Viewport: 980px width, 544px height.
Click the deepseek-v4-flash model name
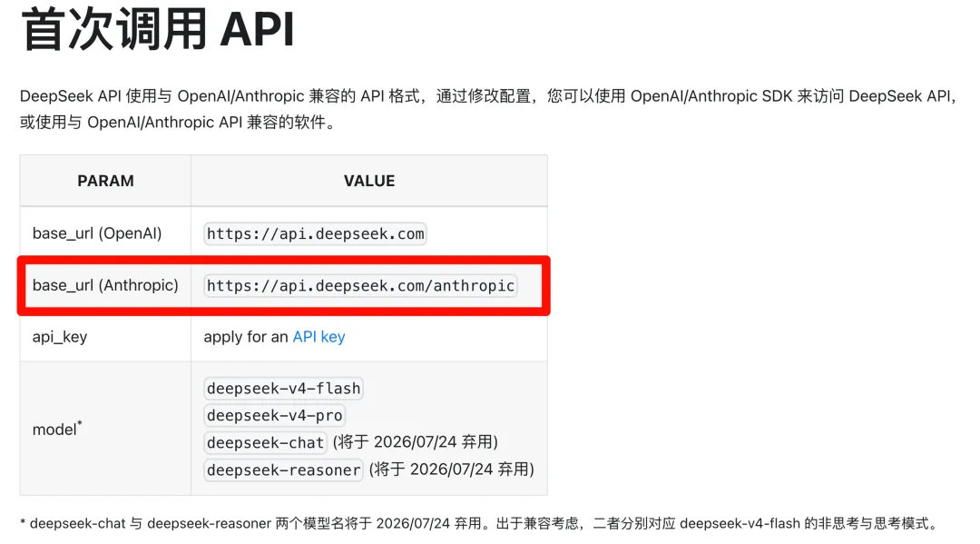283,389
